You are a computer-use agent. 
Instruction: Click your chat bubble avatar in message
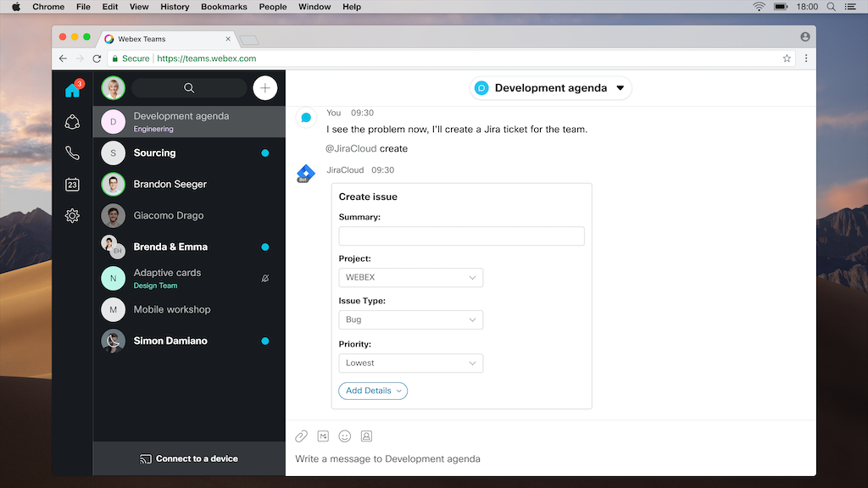click(x=306, y=117)
